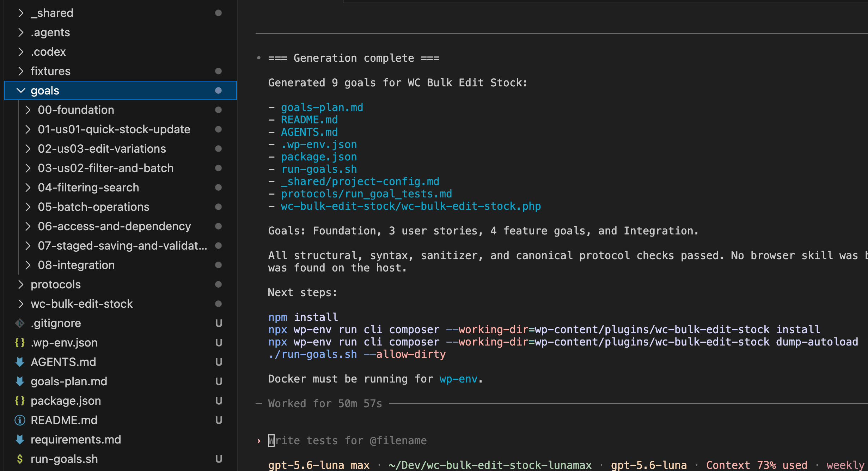Viewport: 868px width, 471px height.
Task: Click the run-goals.sh shell script icon
Action: [20, 459]
